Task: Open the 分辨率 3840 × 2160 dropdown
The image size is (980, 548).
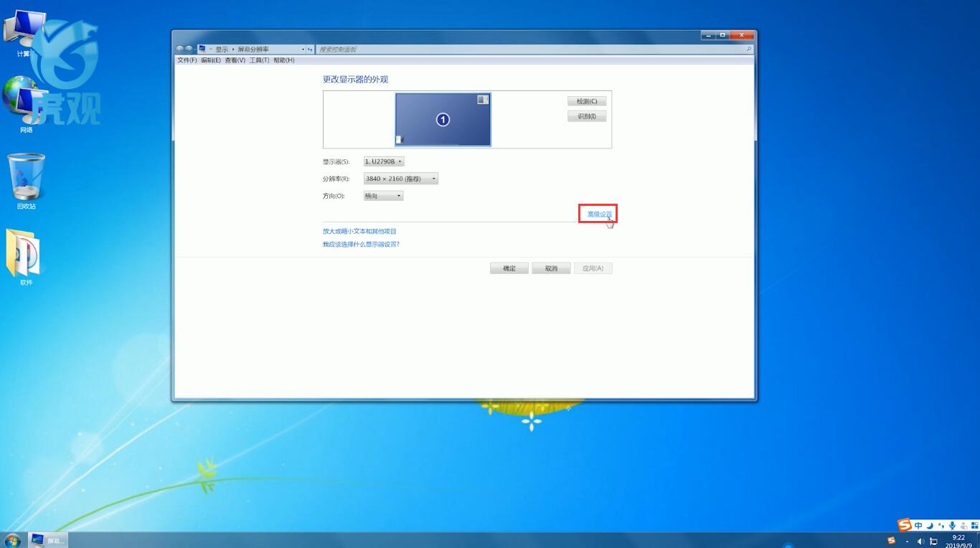Action: 401,179
